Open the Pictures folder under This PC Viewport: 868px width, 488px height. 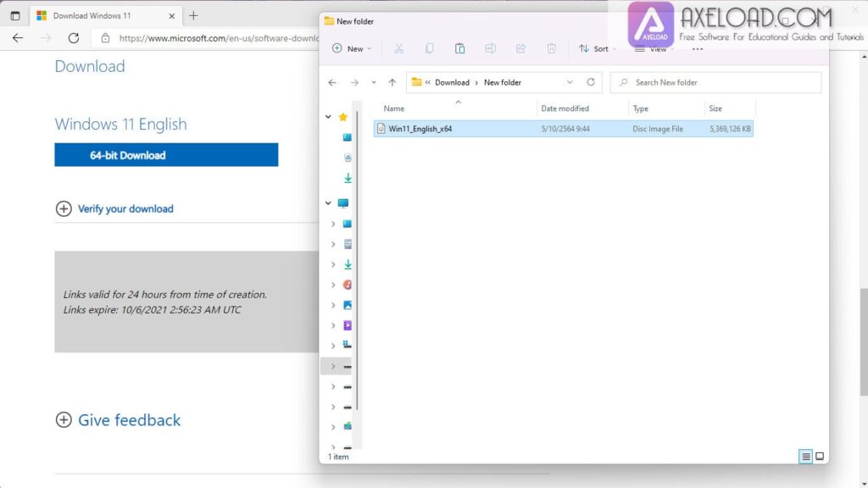(x=348, y=305)
